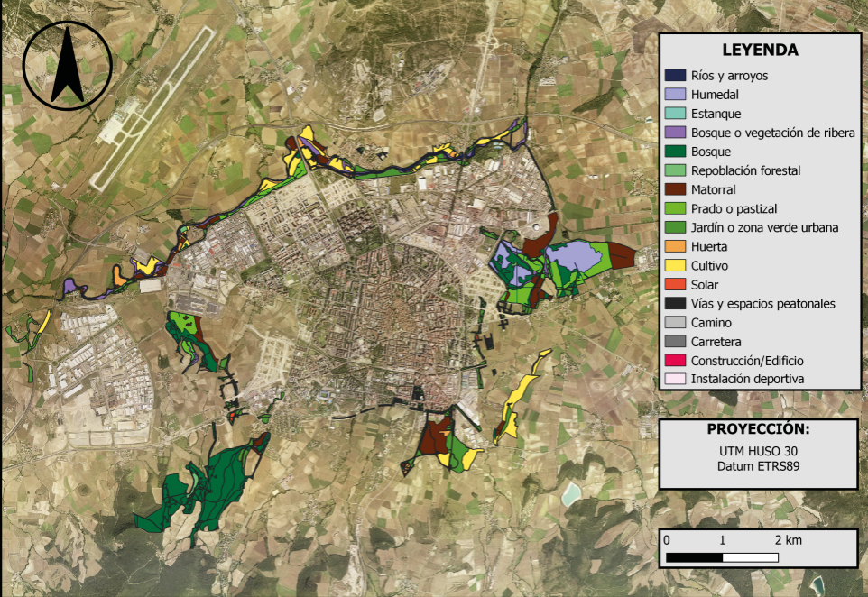Click the PROYECCIÓN heading
The height and width of the screenshot is (597, 868).
(x=758, y=427)
